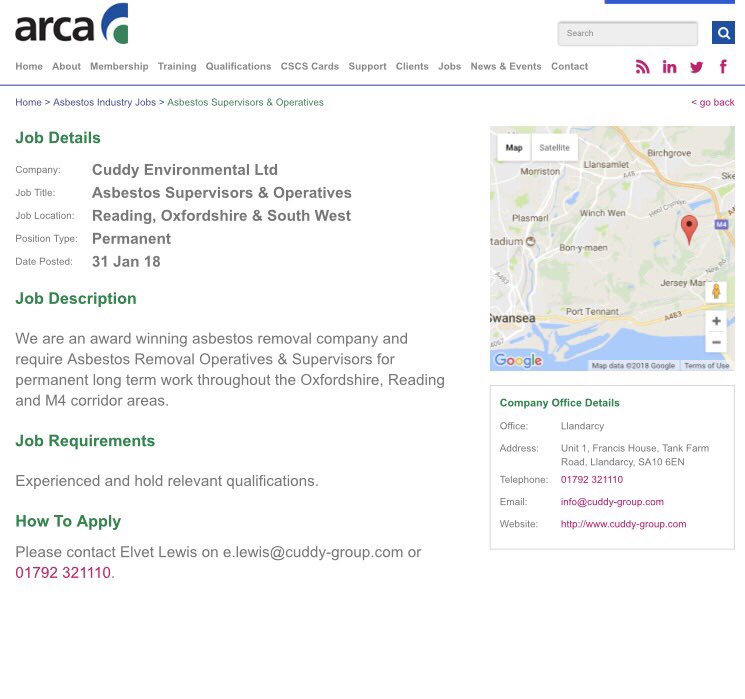
Task: Open the Membership menu item
Action: click(119, 67)
